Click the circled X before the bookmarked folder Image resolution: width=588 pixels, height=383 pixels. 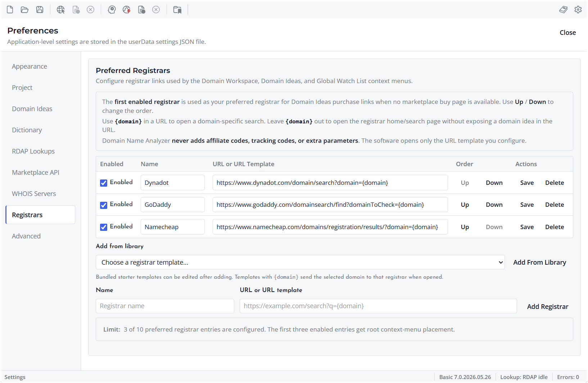point(156,10)
